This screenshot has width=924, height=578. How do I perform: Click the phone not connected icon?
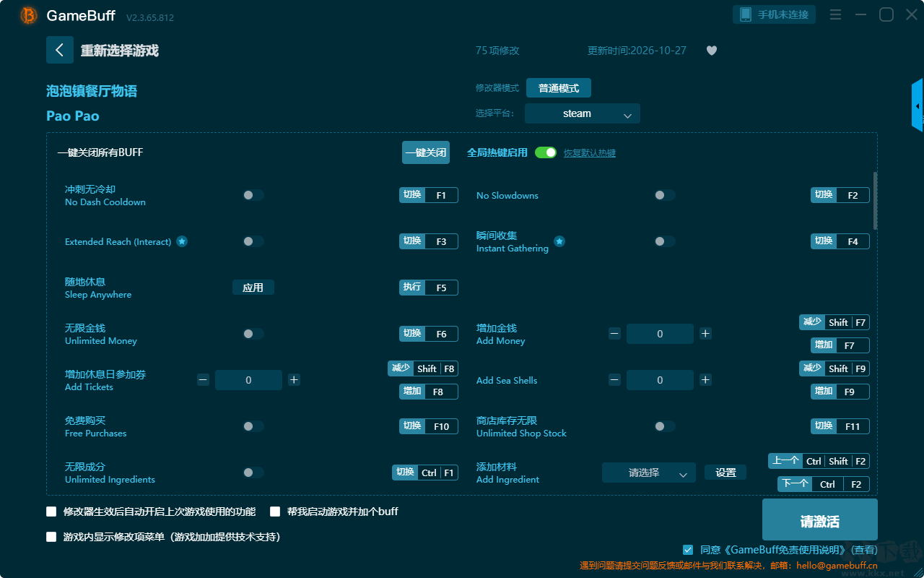746,14
